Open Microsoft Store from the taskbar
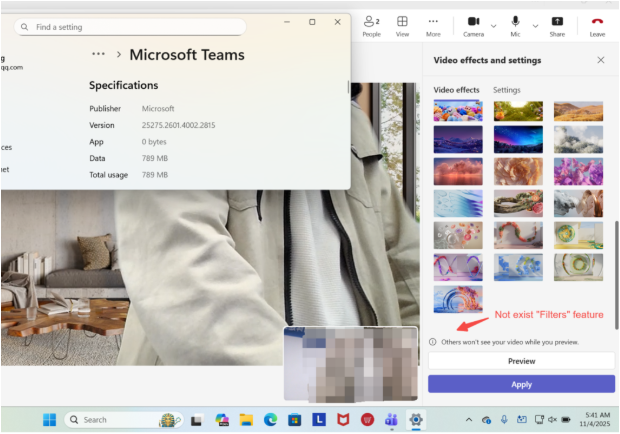The image size is (620, 434). coord(295,420)
